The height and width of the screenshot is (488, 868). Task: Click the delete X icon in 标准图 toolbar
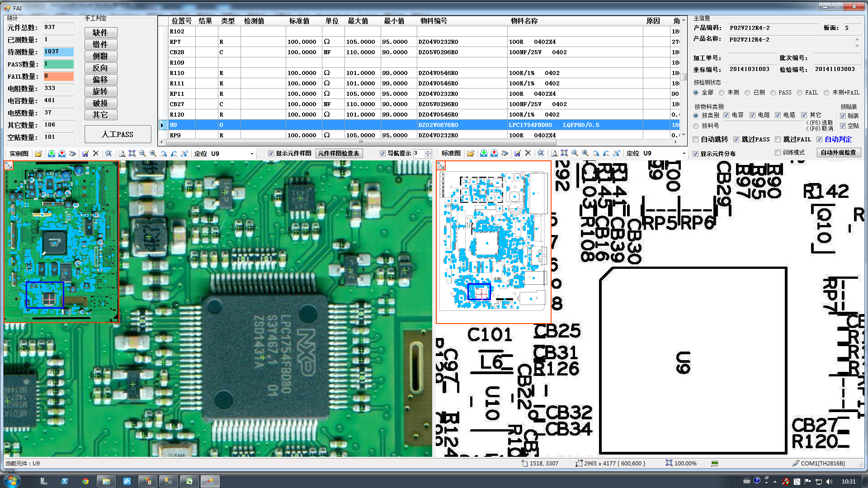click(x=528, y=154)
